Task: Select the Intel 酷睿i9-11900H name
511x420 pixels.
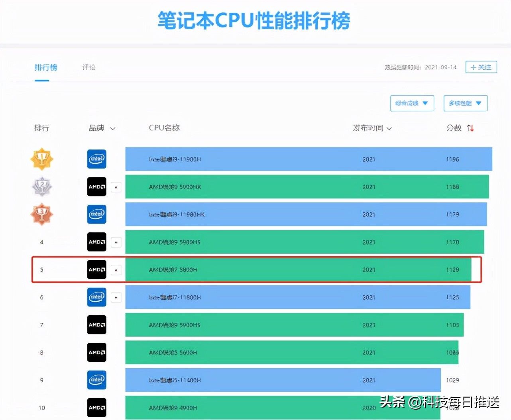Action: 175,159
